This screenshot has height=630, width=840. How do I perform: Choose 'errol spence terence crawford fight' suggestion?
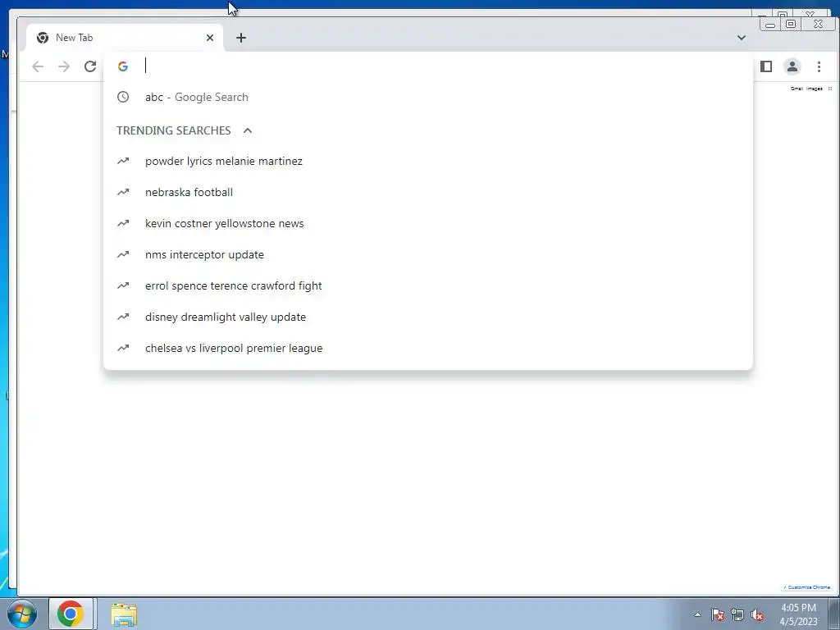pos(428,285)
